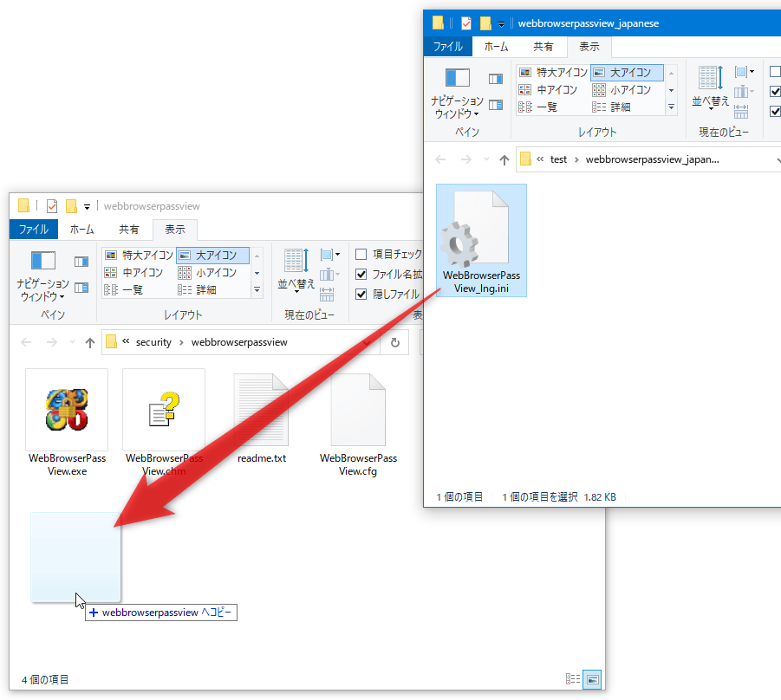Switch to details view icon in status bar
The image size is (781, 700).
coord(573,679)
